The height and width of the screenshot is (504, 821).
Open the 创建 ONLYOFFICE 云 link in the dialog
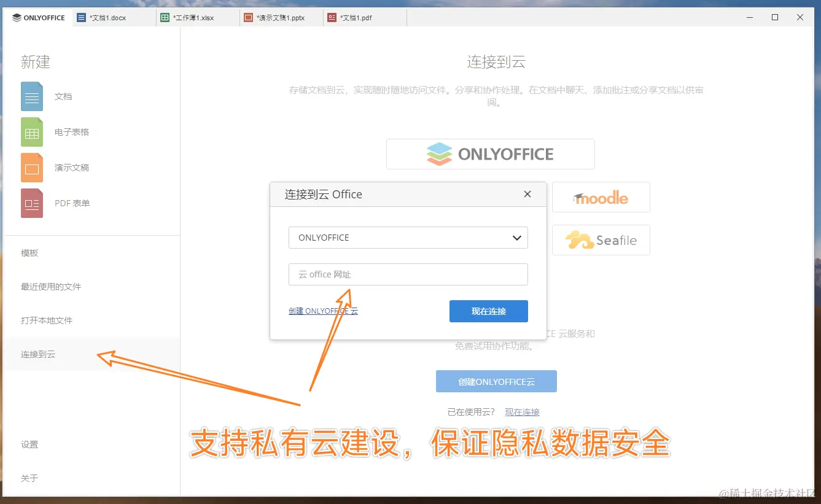323,311
